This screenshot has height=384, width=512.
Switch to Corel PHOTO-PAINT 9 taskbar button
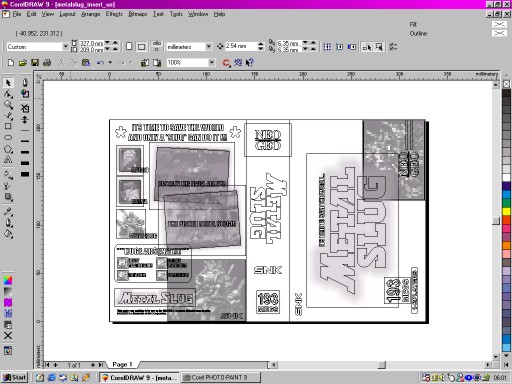coord(221,377)
